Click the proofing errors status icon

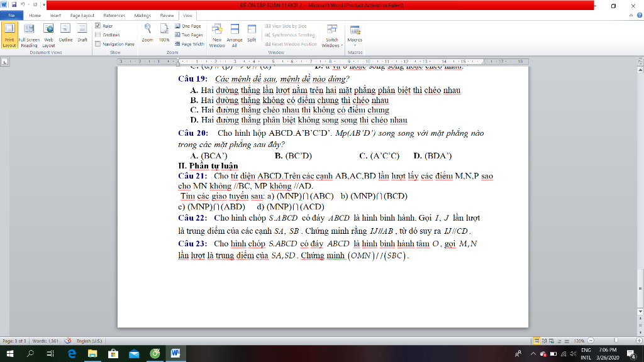68,341
